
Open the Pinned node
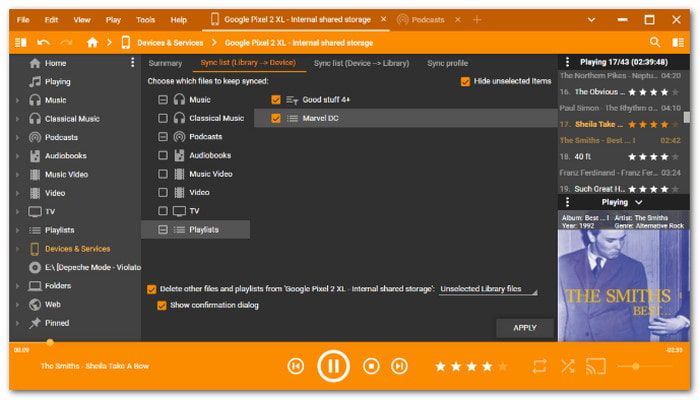(x=57, y=323)
